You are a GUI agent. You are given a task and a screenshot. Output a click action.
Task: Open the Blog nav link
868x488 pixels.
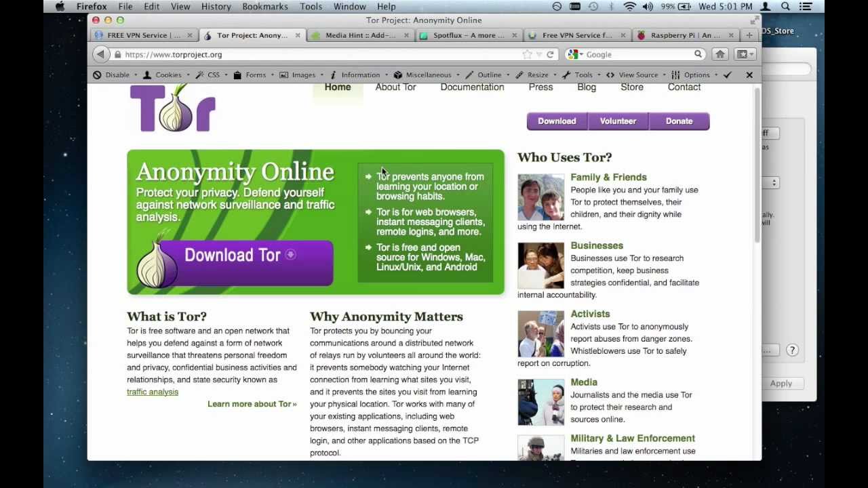click(x=587, y=87)
